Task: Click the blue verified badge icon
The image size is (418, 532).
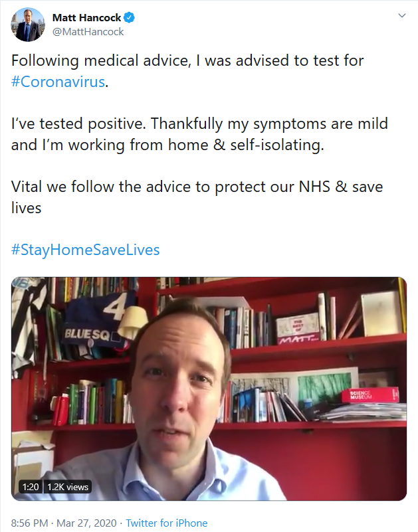Action: point(129,17)
